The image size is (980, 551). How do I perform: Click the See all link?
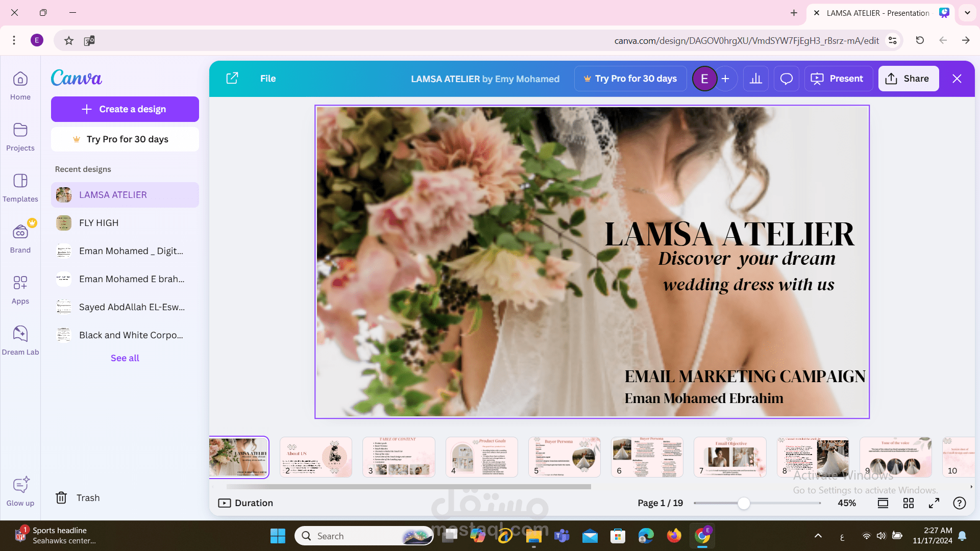click(x=125, y=358)
